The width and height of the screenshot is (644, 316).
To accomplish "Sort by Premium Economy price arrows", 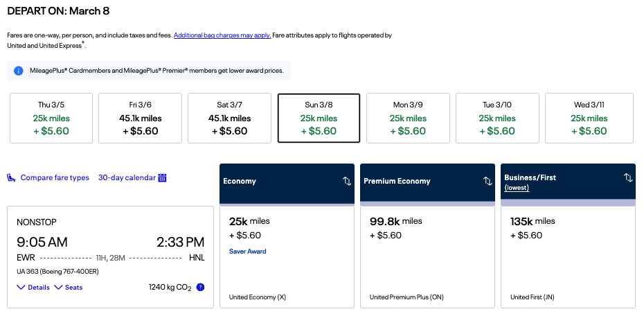I will (x=488, y=181).
